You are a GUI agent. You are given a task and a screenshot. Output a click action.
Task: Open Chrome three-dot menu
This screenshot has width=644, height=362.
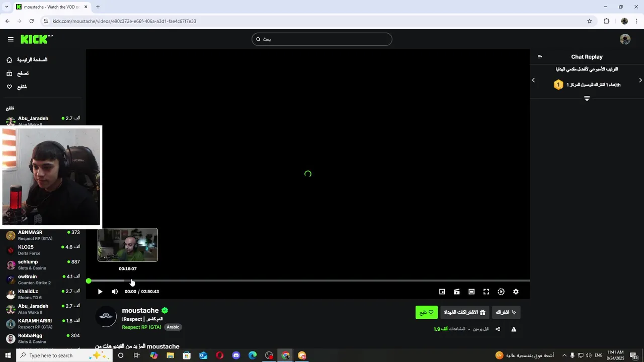637,21
